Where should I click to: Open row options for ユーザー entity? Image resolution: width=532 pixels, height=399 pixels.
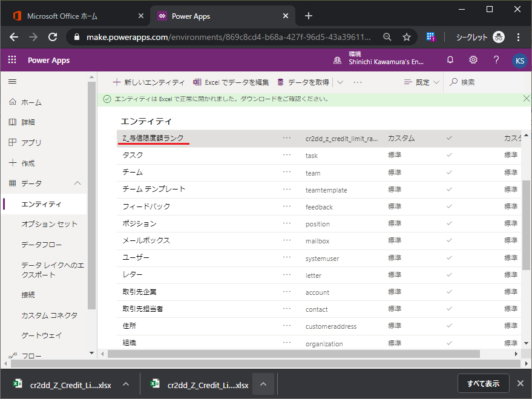(x=287, y=257)
